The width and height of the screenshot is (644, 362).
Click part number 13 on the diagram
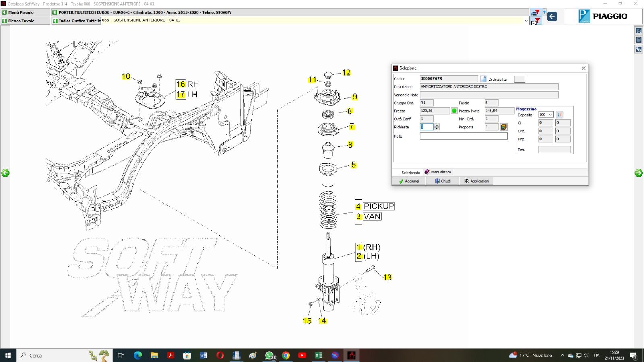coord(387,277)
